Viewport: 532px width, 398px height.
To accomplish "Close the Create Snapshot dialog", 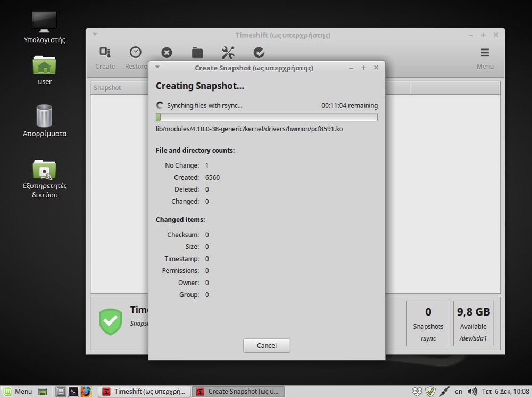I will click(376, 68).
